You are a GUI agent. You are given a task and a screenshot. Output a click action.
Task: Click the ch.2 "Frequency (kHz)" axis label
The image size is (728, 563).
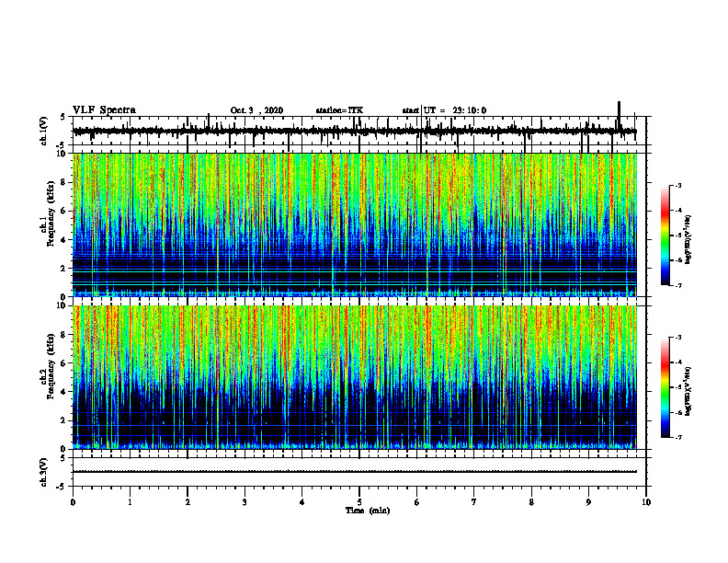click(51, 366)
